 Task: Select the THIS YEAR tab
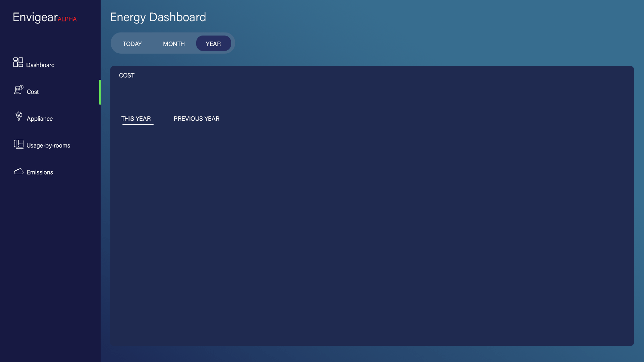coord(136,119)
